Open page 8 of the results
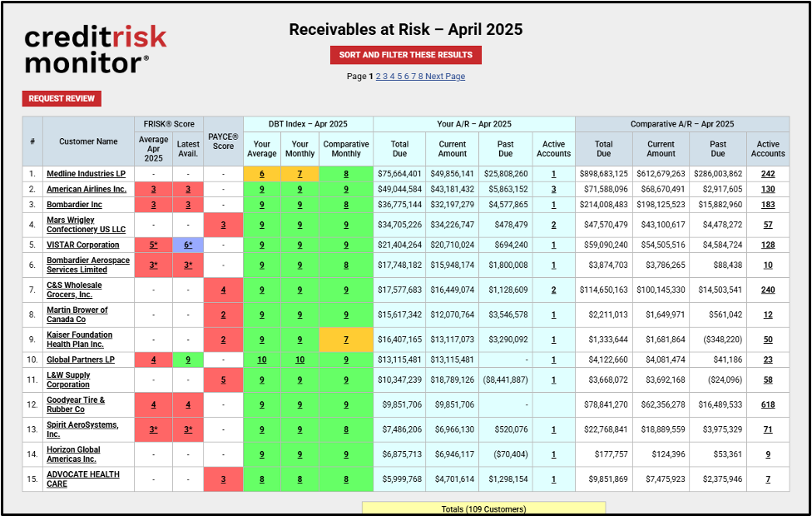 420,77
